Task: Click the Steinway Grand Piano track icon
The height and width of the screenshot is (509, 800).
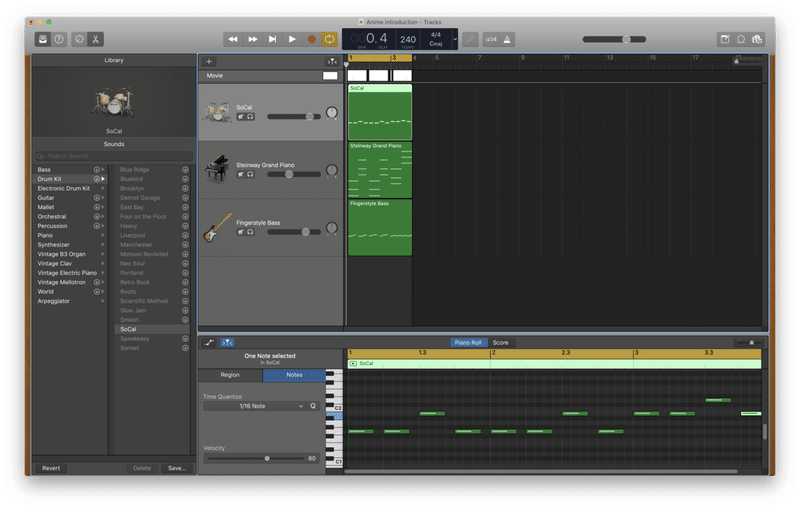Action: point(217,169)
